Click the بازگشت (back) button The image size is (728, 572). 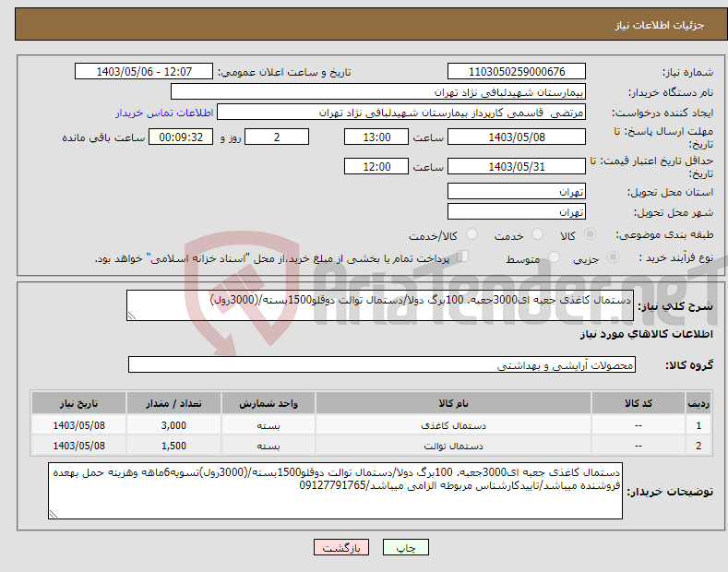tap(341, 548)
